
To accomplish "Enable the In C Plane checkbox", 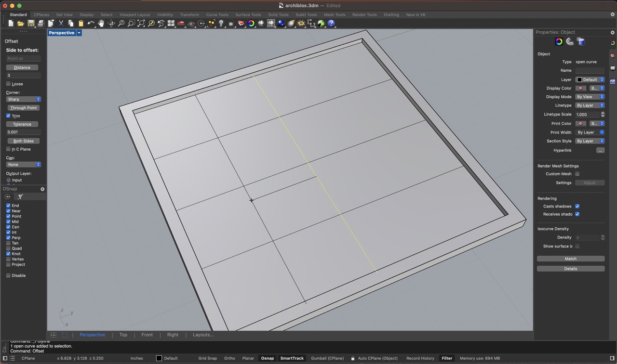I will (8, 149).
